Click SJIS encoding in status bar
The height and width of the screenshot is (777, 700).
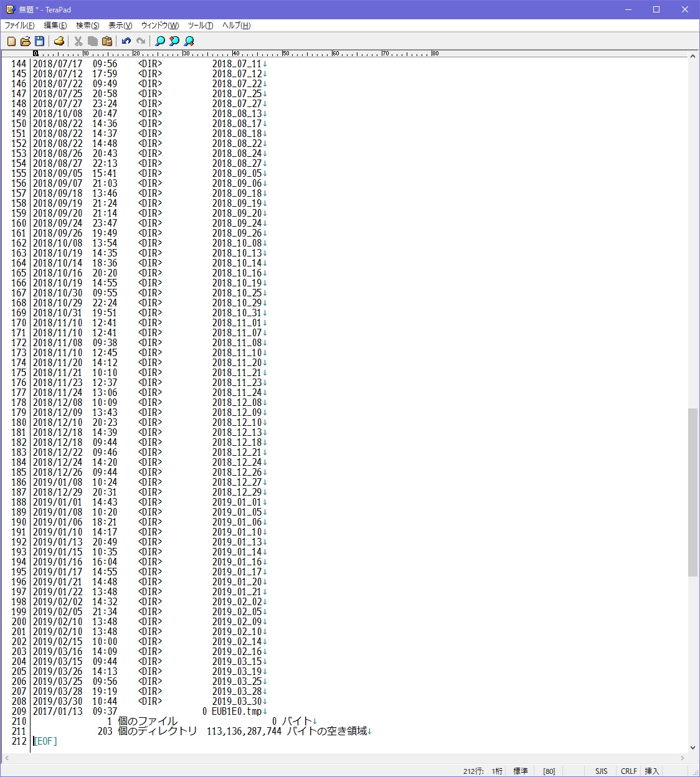pyautogui.click(x=601, y=771)
